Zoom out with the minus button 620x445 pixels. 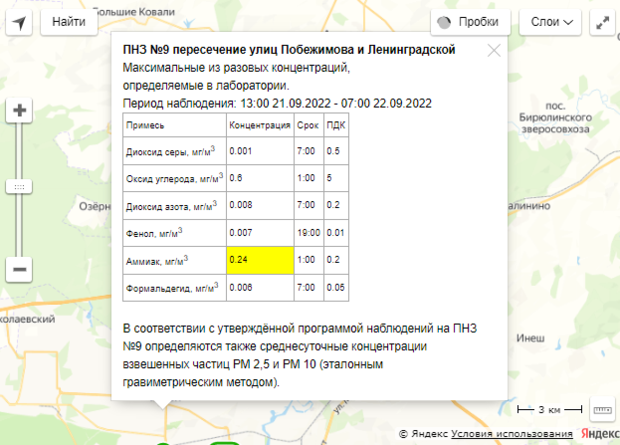point(20,268)
